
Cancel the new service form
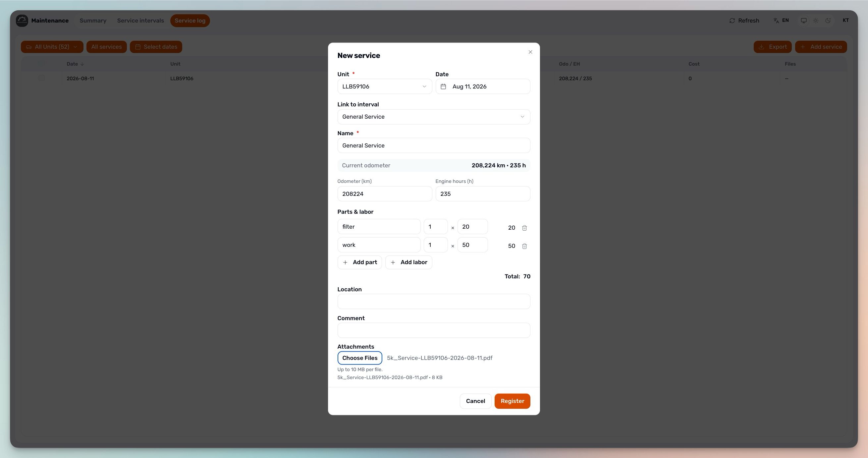475,401
